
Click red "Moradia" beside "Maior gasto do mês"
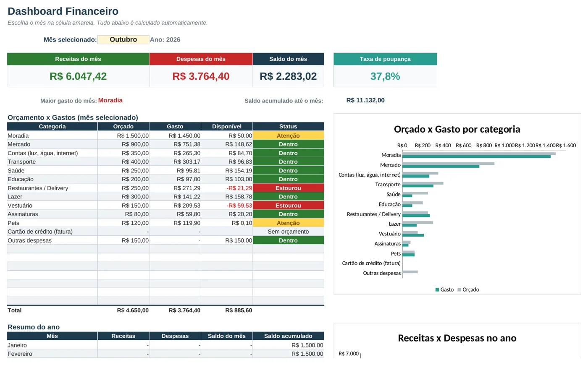pos(110,100)
